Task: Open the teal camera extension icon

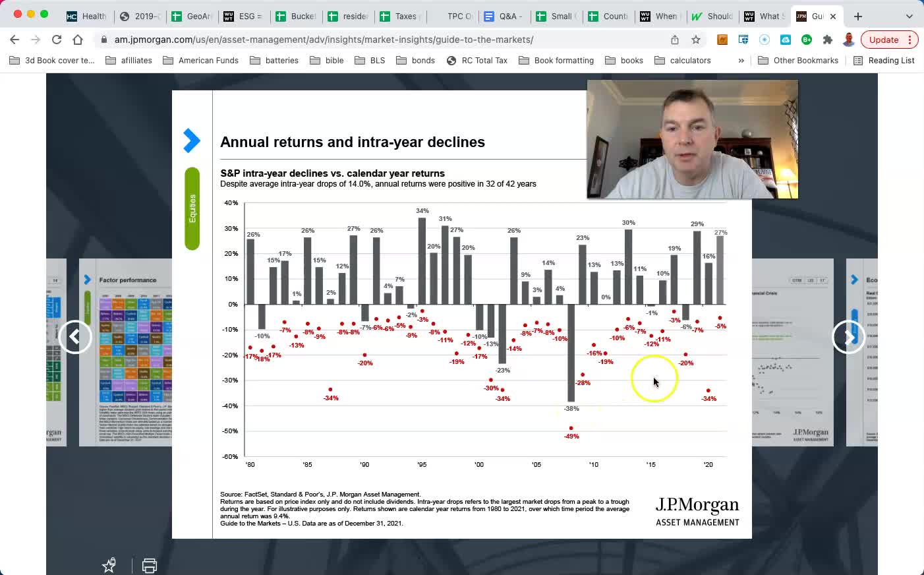Action: [x=786, y=40]
